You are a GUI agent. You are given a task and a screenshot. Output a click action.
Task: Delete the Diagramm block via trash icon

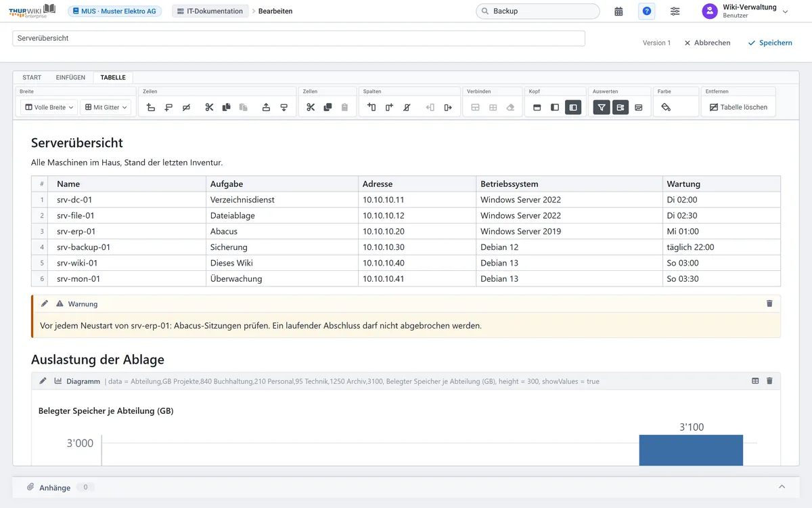point(769,381)
